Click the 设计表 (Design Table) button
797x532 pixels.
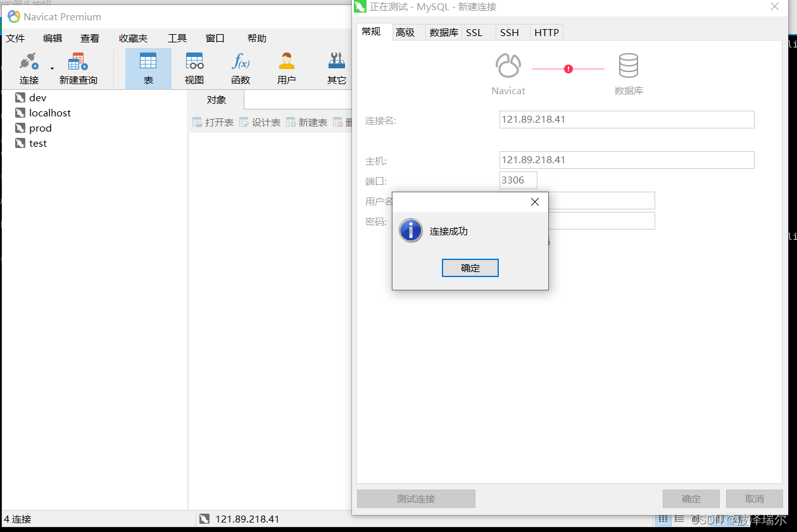pos(260,123)
